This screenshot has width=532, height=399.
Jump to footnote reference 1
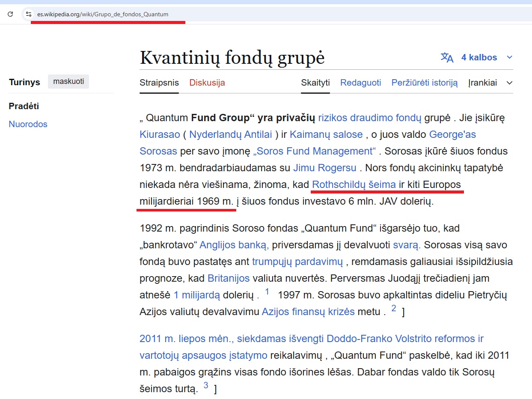pyautogui.click(x=267, y=292)
